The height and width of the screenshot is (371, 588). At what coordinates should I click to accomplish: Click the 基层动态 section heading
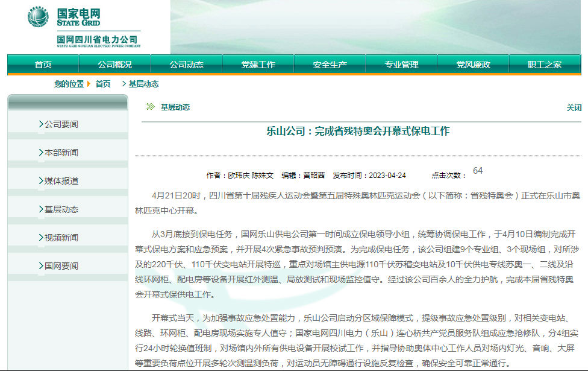pyautogui.click(x=175, y=107)
